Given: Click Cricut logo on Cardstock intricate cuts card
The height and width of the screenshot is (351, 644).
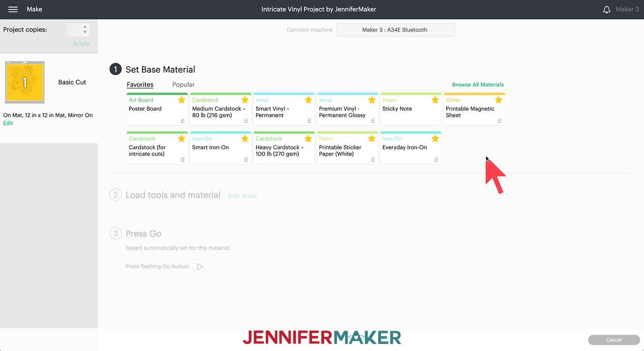Looking at the screenshot, I should 183,160.
